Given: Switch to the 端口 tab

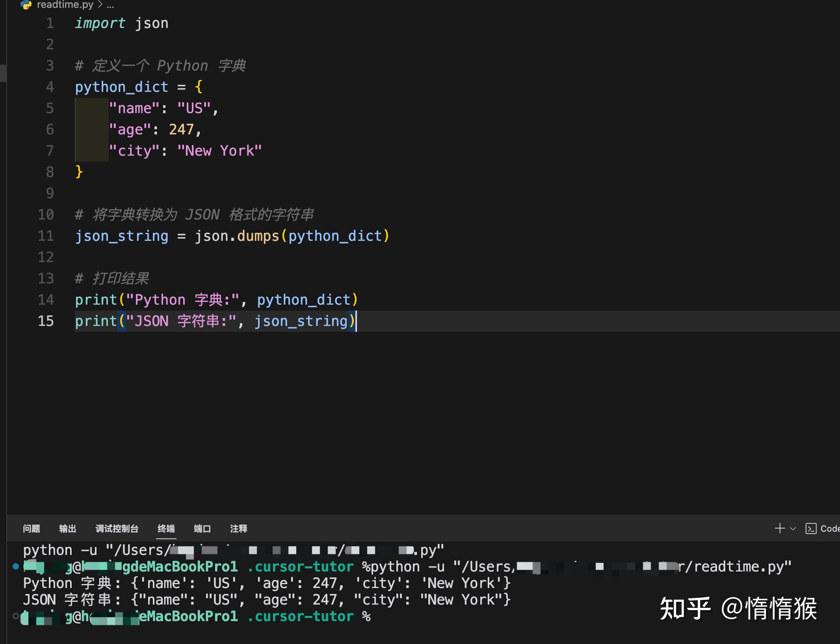Looking at the screenshot, I should tap(202, 529).
